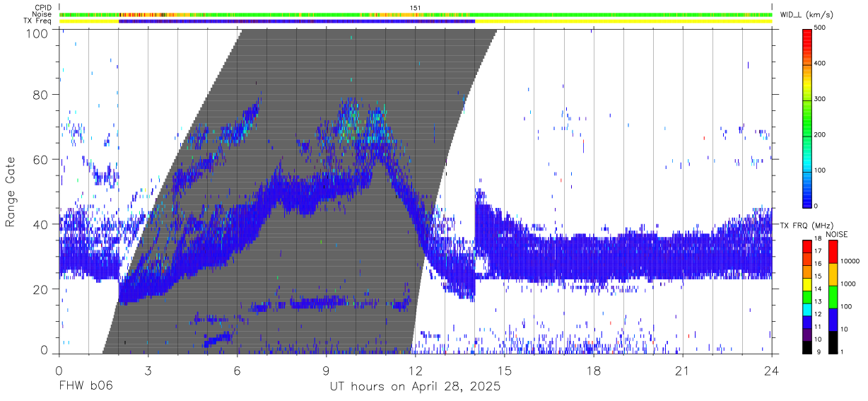Viewport: 868px width, 401px height.
Task: Click the x-axis tick label 0
Action: click(x=58, y=370)
